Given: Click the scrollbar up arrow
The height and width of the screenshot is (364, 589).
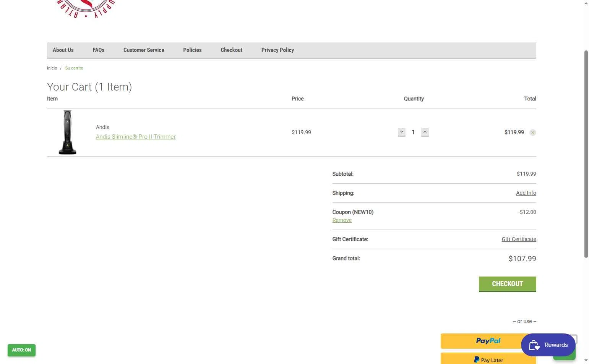Looking at the screenshot, I should pyautogui.click(x=586, y=3).
